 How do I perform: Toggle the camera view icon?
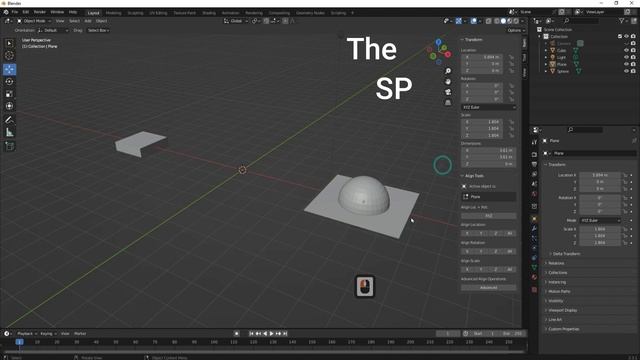click(x=448, y=92)
